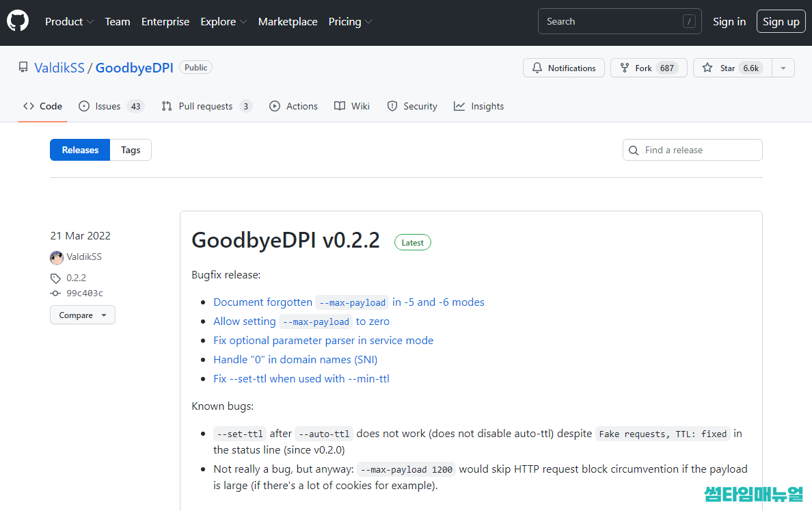Focus the Find a release field

pyautogui.click(x=692, y=150)
